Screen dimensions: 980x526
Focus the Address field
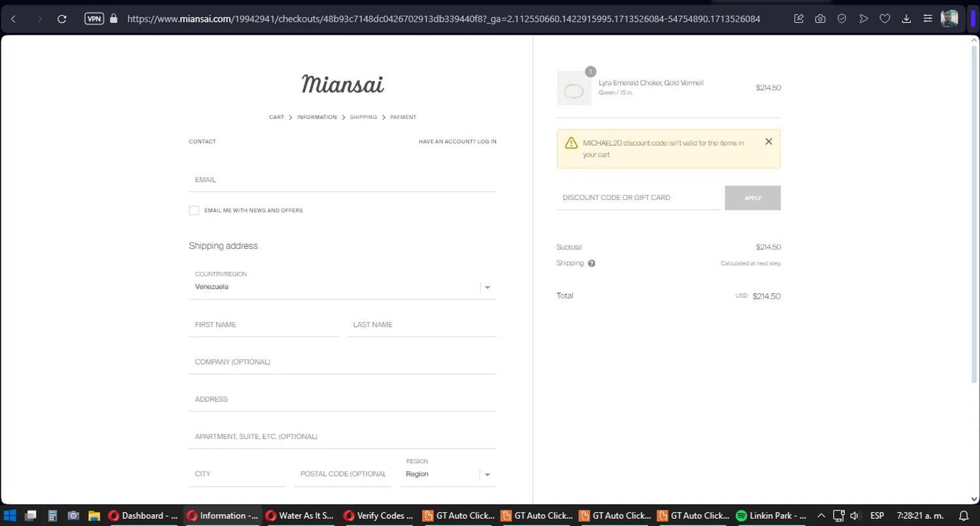(x=342, y=399)
